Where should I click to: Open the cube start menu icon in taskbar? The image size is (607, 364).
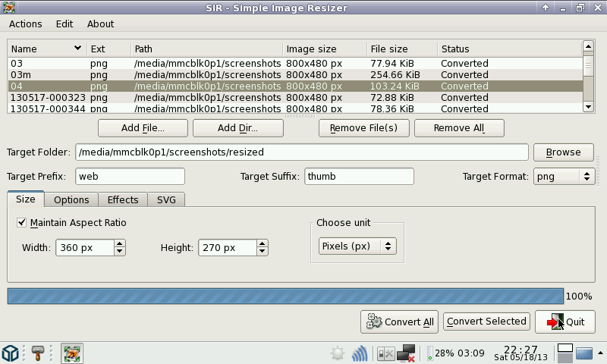11,353
